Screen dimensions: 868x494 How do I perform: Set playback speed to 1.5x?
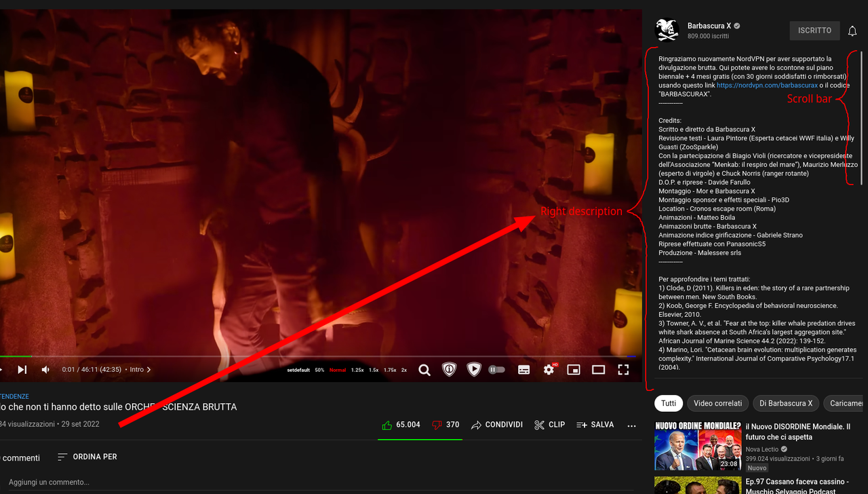[x=374, y=370]
